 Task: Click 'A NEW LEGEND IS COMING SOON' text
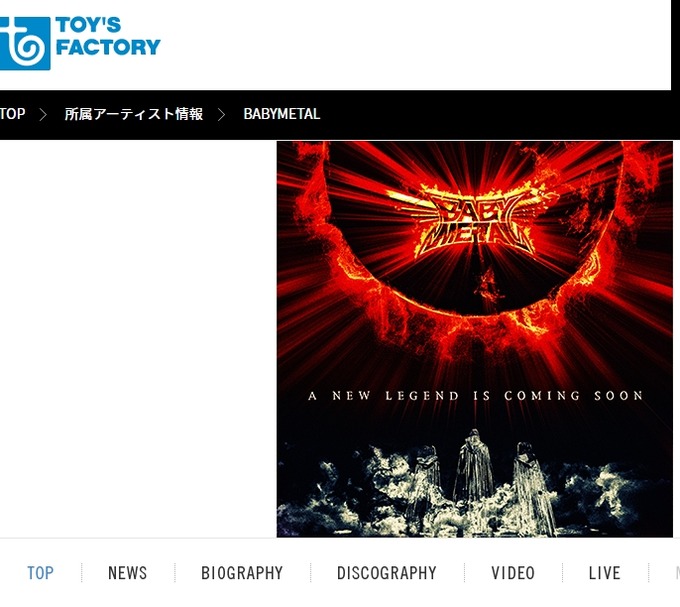pos(476,395)
